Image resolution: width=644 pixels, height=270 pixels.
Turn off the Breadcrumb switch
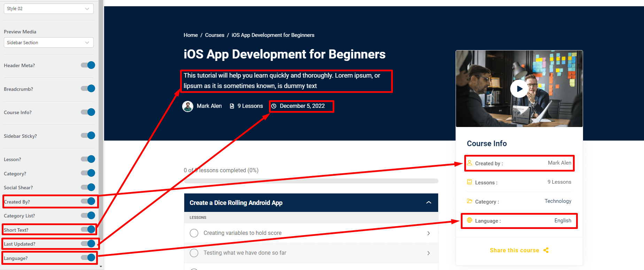(88, 88)
